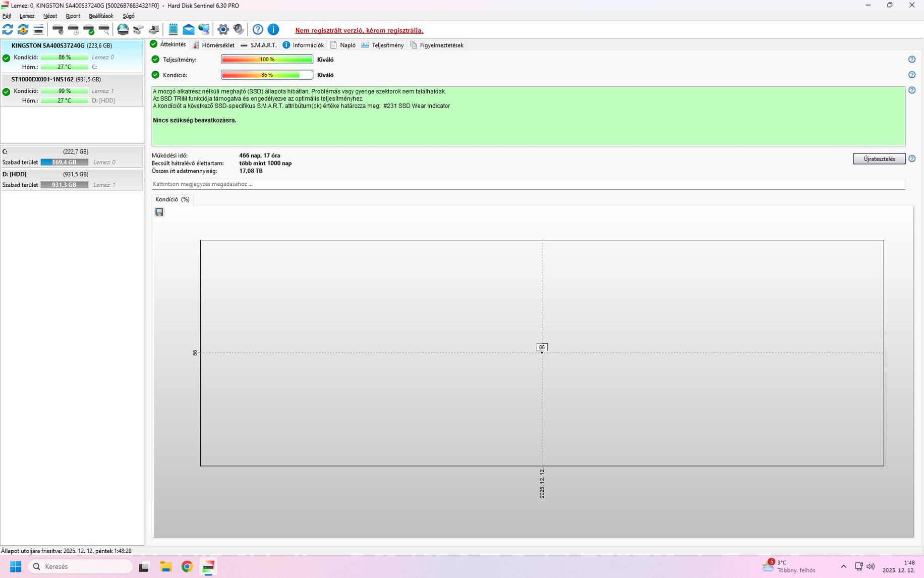Open help with the question mark toolbar icon
The width and height of the screenshot is (924, 578).
(258, 29)
